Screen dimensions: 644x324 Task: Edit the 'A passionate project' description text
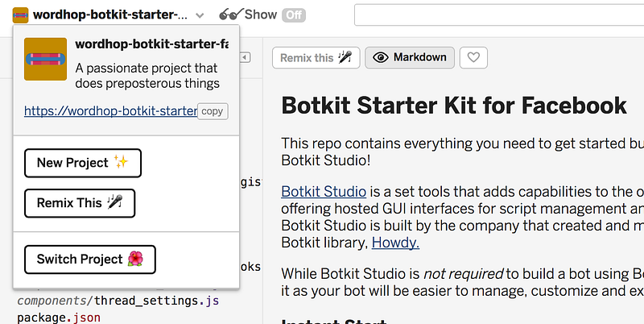tap(147, 76)
